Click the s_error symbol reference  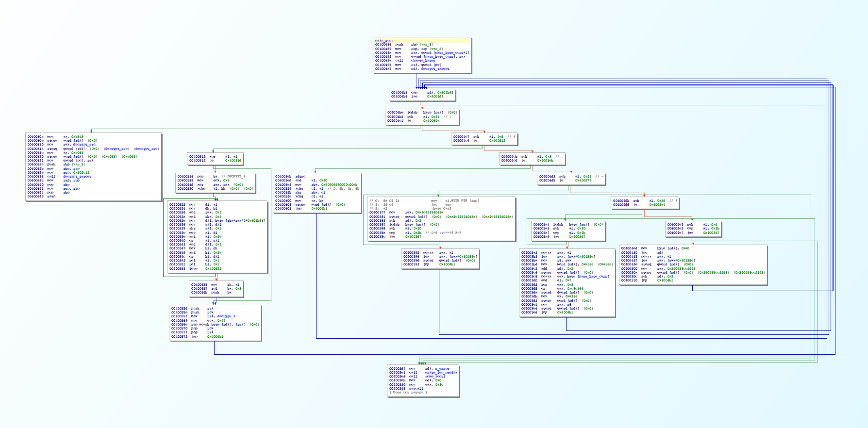(x=442, y=369)
